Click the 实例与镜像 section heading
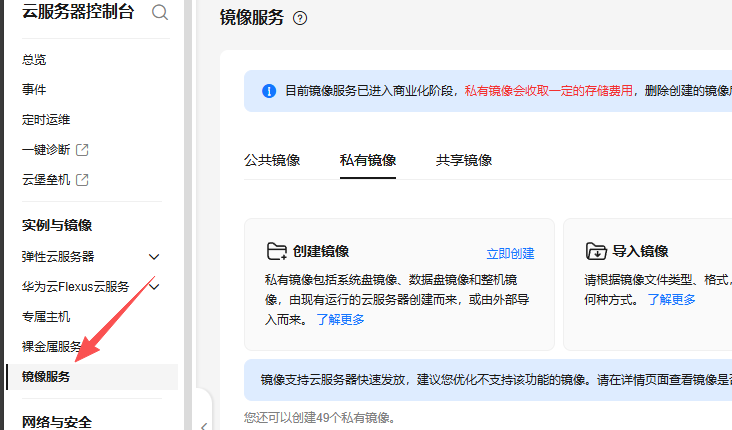This screenshot has width=732, height=430. 57,226
